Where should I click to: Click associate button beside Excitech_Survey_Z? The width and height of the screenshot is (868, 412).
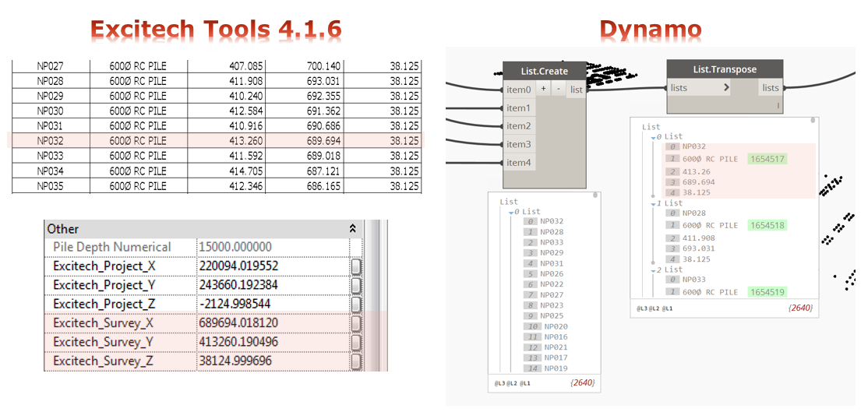pyautogui.click(x=357, y=361)
